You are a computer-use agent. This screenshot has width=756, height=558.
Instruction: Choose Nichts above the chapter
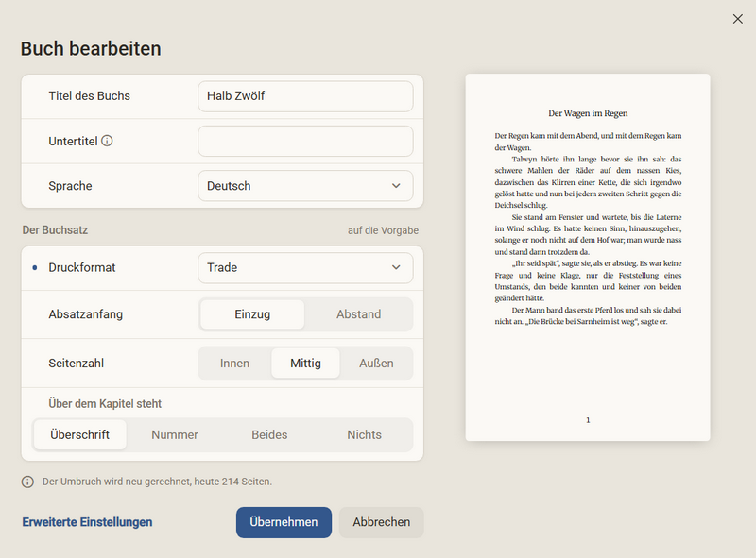click(364, 434)
